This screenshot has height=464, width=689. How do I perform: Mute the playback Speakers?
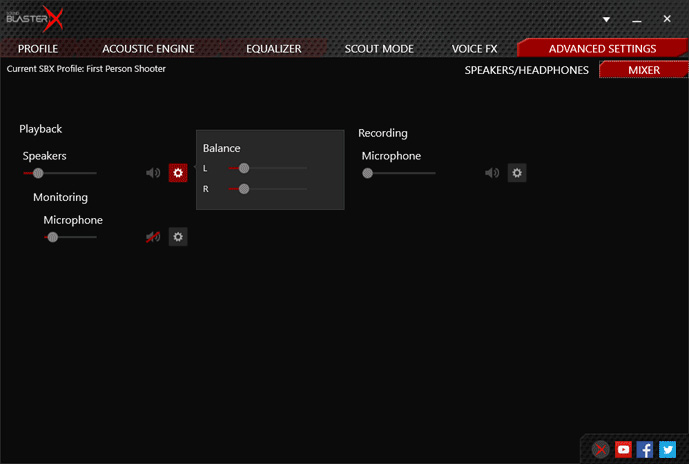(153, 173)
